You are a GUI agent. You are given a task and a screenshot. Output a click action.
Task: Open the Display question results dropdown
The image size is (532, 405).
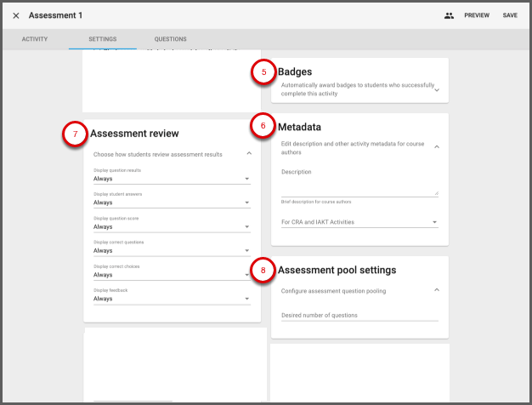pos(172,179)
